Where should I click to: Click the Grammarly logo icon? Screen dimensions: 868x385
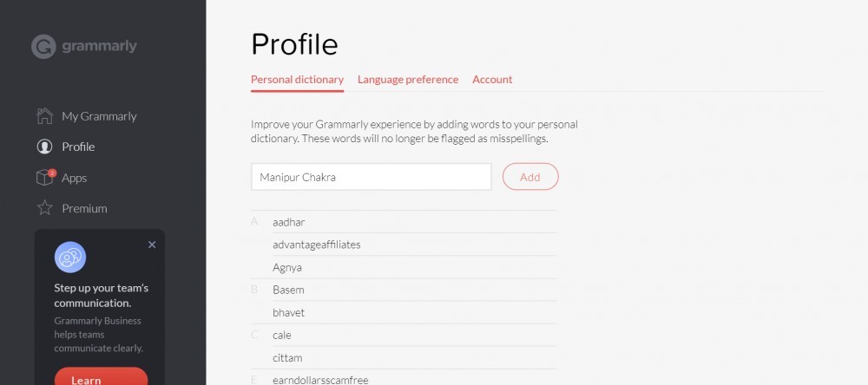point(43,47)
